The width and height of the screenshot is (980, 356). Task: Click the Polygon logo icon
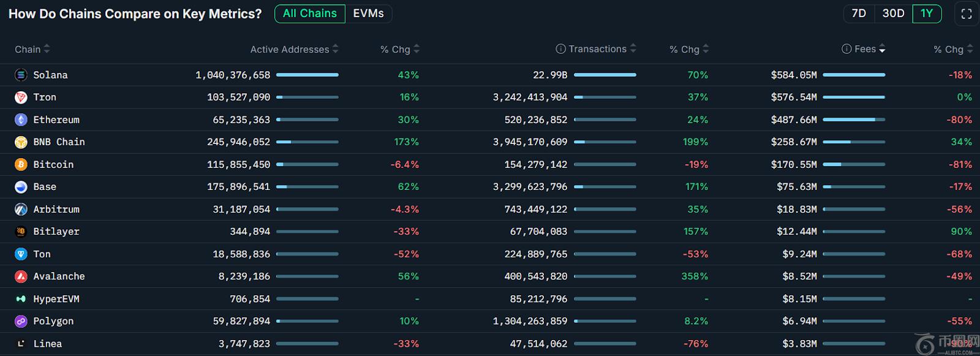pos(21,321)
